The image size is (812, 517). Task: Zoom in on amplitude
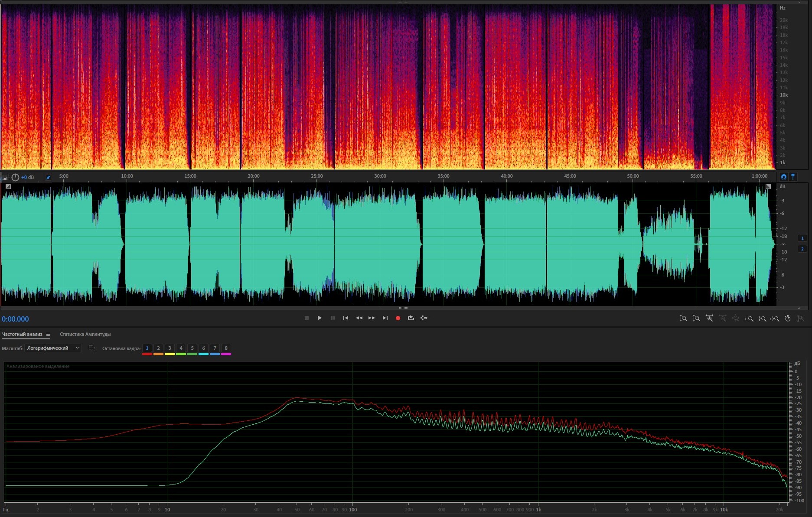tap(683, 319)
